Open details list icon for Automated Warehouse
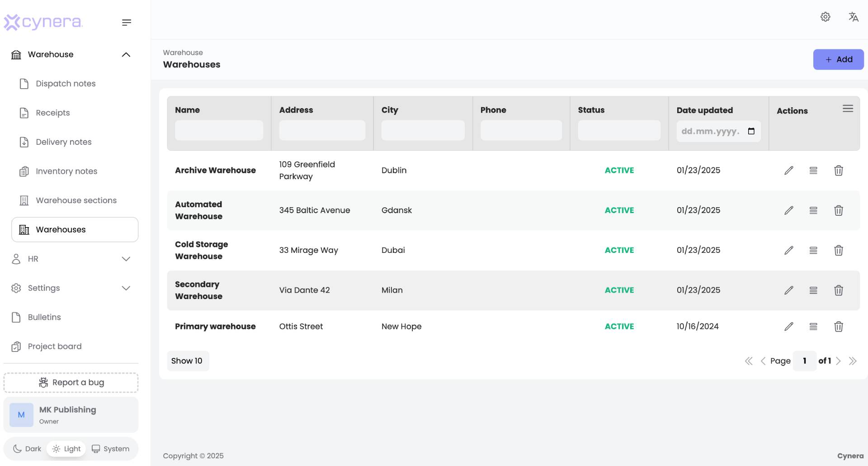Screen dimensions: 868x466 click(x=813, y=210)
